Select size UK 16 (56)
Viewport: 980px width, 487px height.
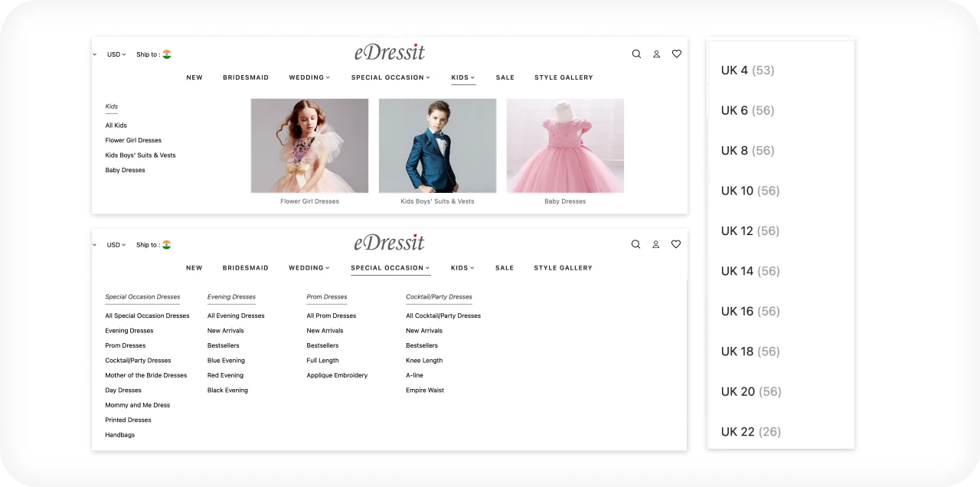tap(750, 312)
